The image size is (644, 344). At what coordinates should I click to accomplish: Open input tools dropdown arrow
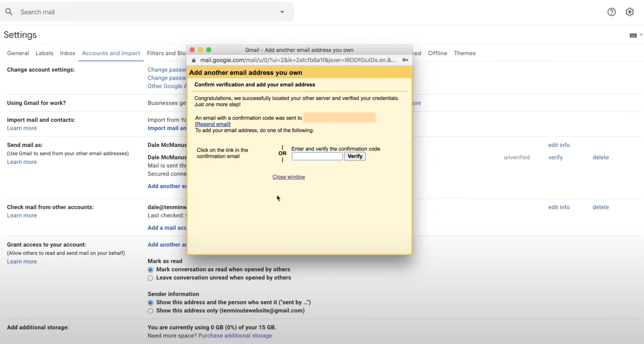point(641,35)
